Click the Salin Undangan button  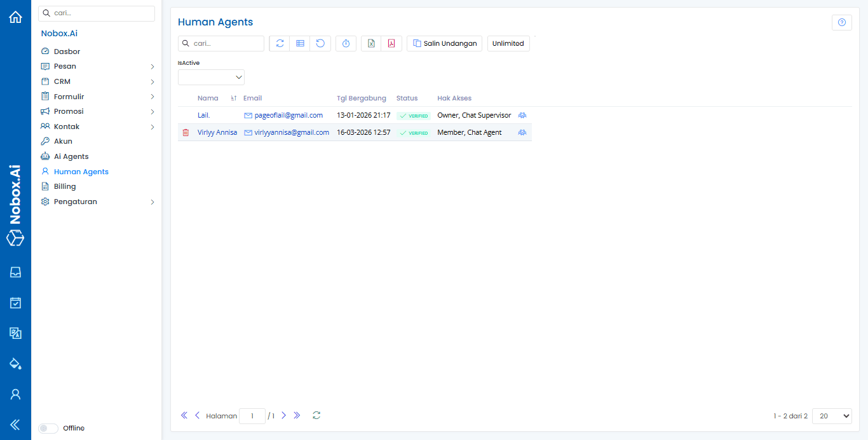pos(444,43)
